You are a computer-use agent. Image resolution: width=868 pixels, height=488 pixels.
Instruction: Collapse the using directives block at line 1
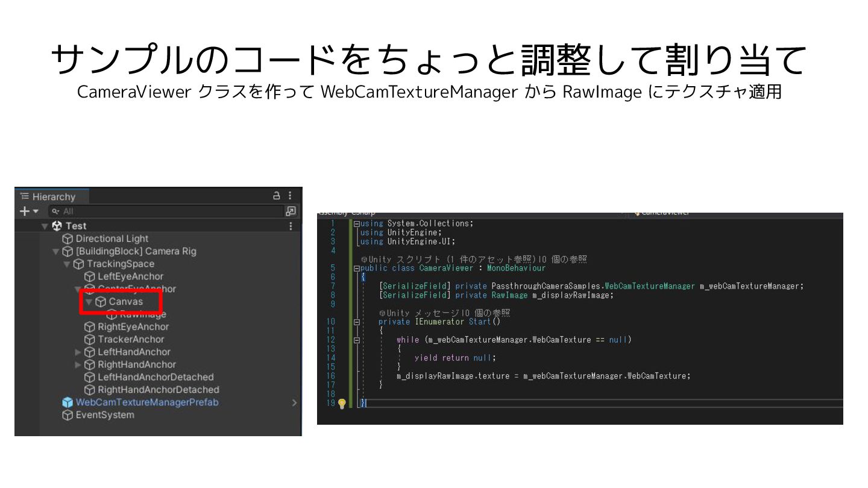(356, 224)
